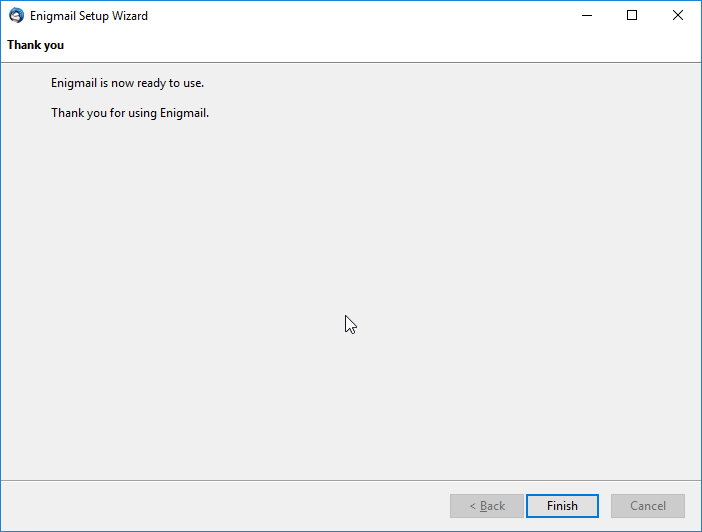Click 'Thank you for using Enigmail.' text
Image resolution: width=702 pixels, height=532 pixels.
(x=130, y=113)
